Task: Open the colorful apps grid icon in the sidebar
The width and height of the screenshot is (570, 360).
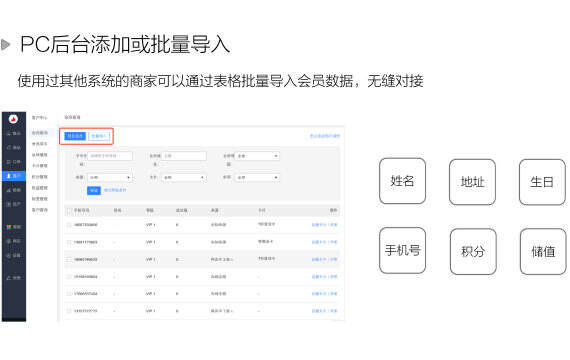Action: point(9,227)
